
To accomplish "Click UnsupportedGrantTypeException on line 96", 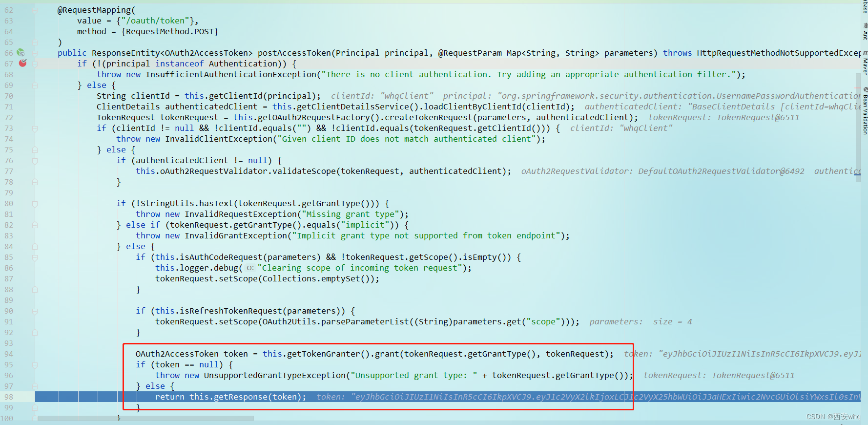I will tap(274, 375).
